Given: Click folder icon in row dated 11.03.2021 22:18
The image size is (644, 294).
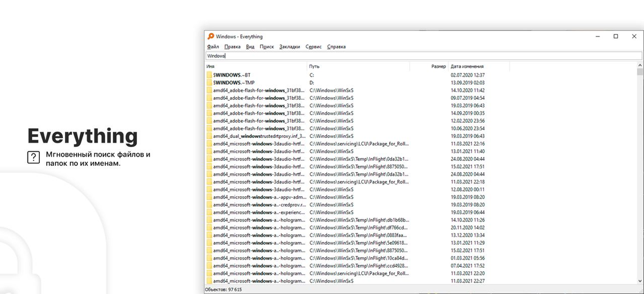Looking at the screenshot, I should click(209, 182).
